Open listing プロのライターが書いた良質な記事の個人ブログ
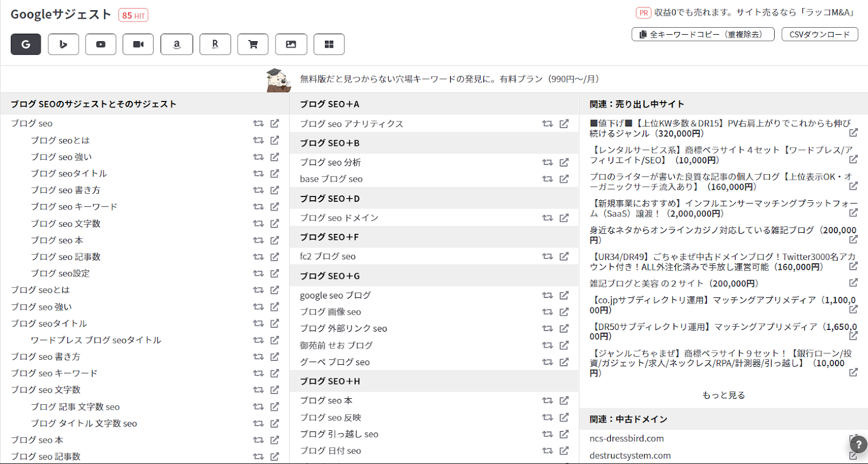 click(x=720, y=182)
